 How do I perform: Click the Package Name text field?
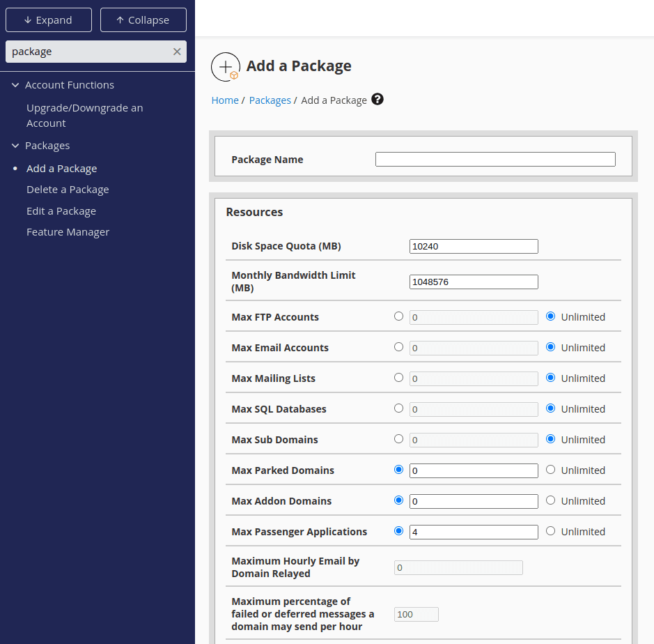[495, 159]
